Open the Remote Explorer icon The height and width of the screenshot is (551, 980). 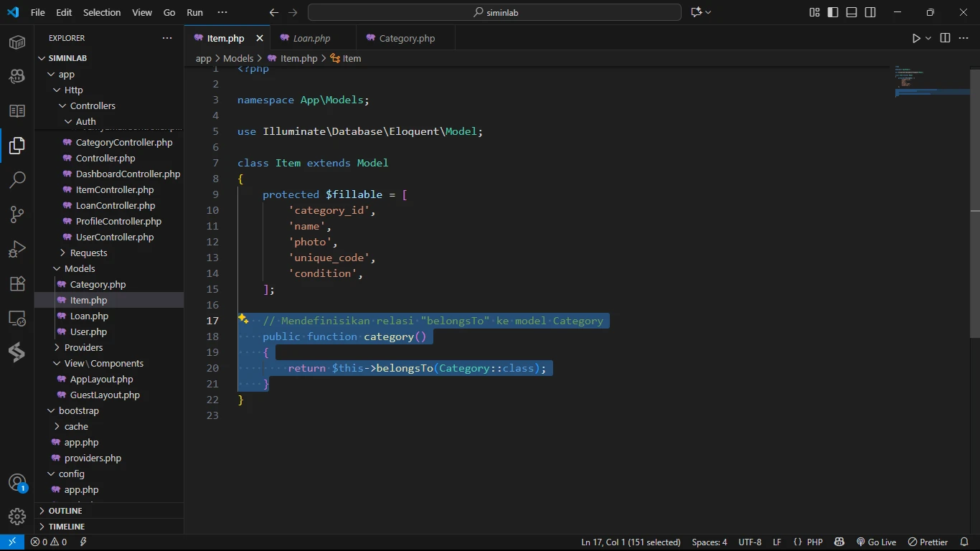[x=17, y=319]
